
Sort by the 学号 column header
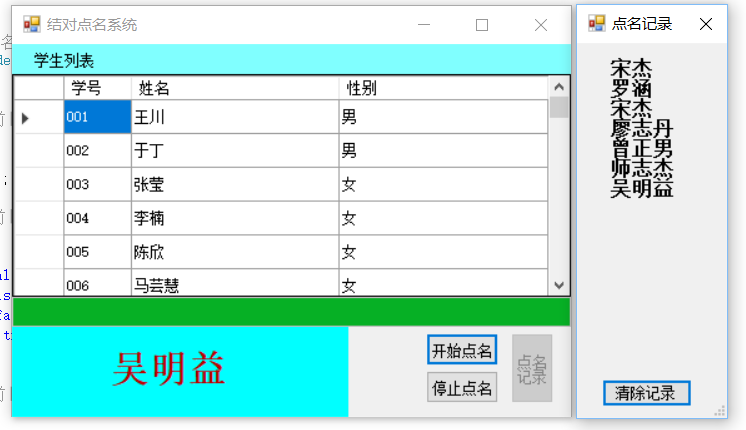98,88
